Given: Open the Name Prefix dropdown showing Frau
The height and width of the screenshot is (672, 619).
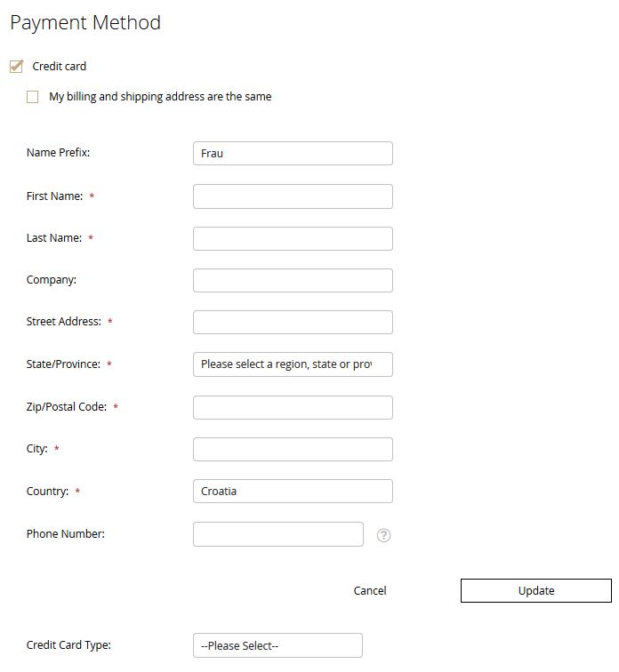Looking at the screenshot, I should [293, 154].
